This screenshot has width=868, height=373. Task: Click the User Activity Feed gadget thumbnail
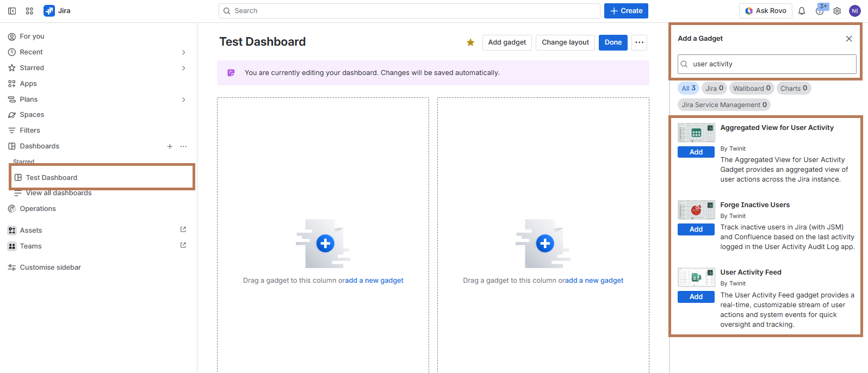pyautogui.click(x=696, y=277)
